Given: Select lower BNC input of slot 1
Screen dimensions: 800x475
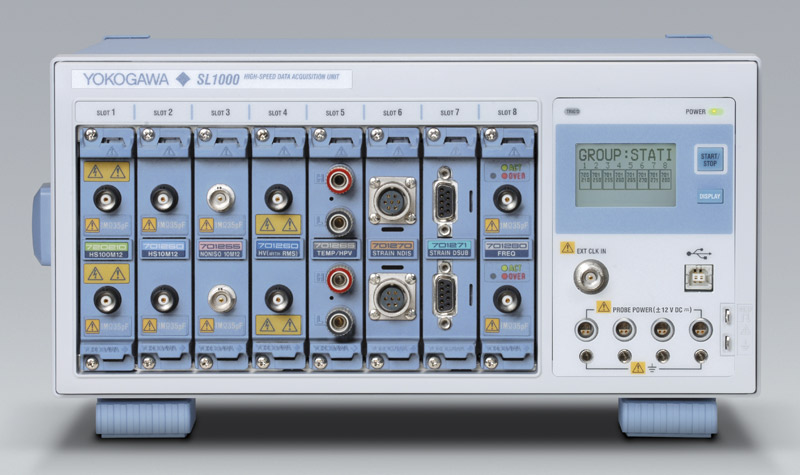Looking at the screenshot, I should [107, 299].
